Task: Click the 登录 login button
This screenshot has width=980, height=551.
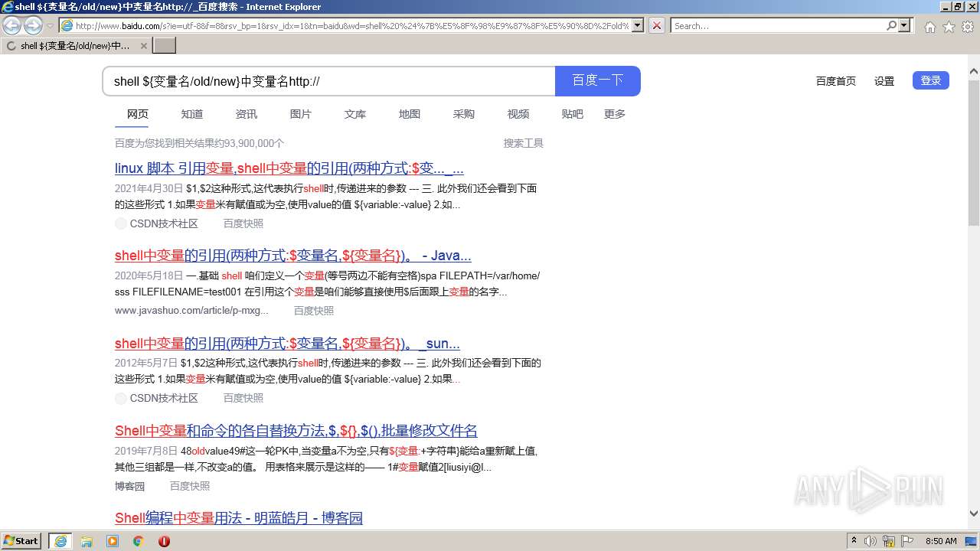Action: pyautogui.click(x=930, y=80)
